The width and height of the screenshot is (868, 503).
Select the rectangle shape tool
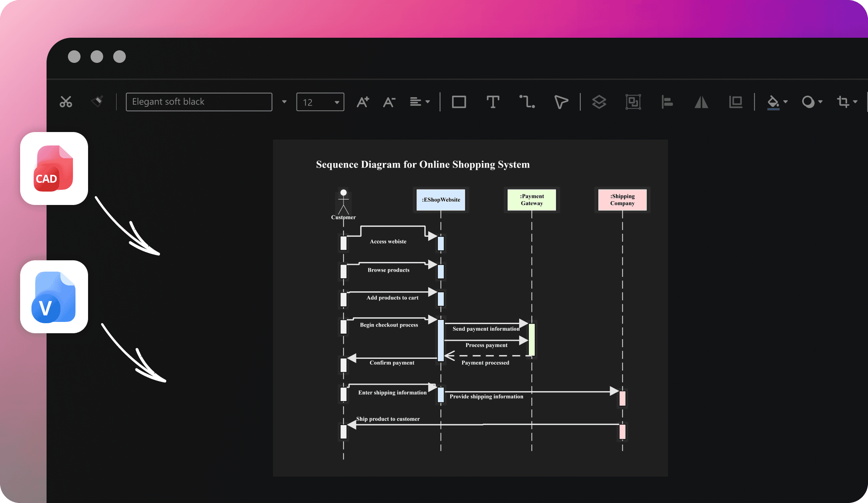tap(459, 101)
